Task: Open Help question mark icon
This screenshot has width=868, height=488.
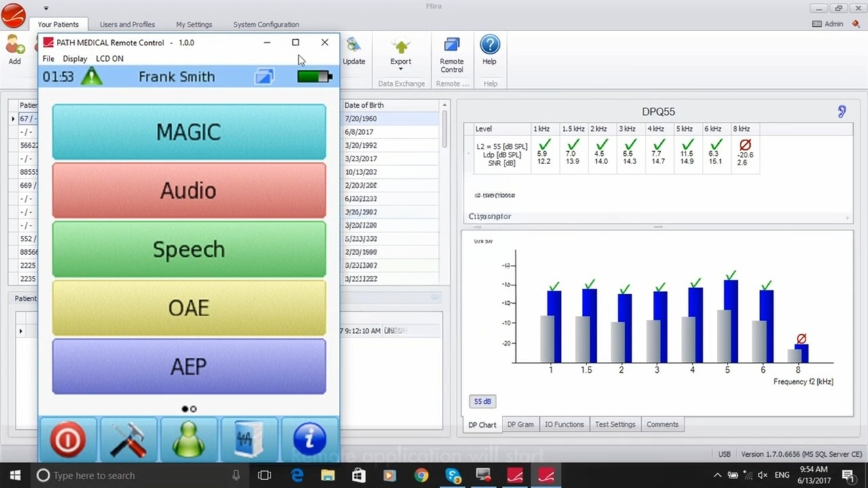Action: [x=489, y=50]
